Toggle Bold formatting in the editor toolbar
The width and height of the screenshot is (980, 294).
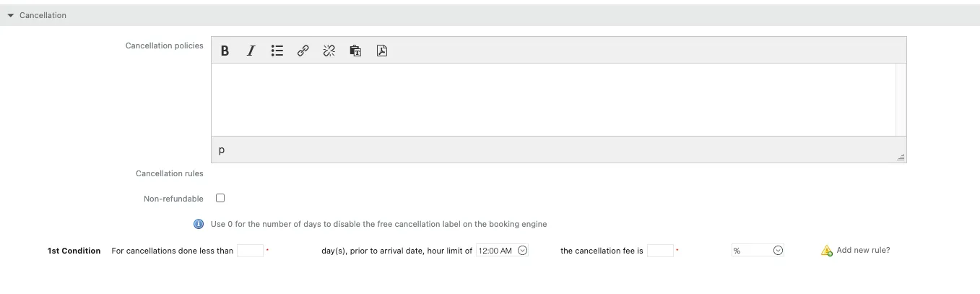[x=225, y=51]
